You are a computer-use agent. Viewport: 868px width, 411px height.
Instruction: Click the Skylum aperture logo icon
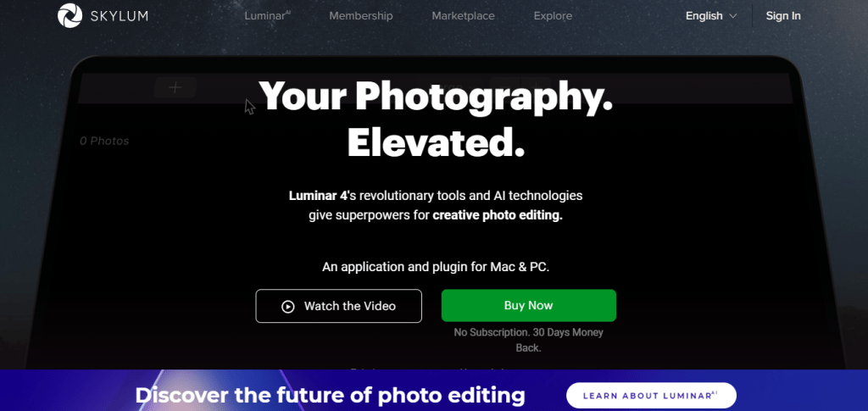[70, 15]
